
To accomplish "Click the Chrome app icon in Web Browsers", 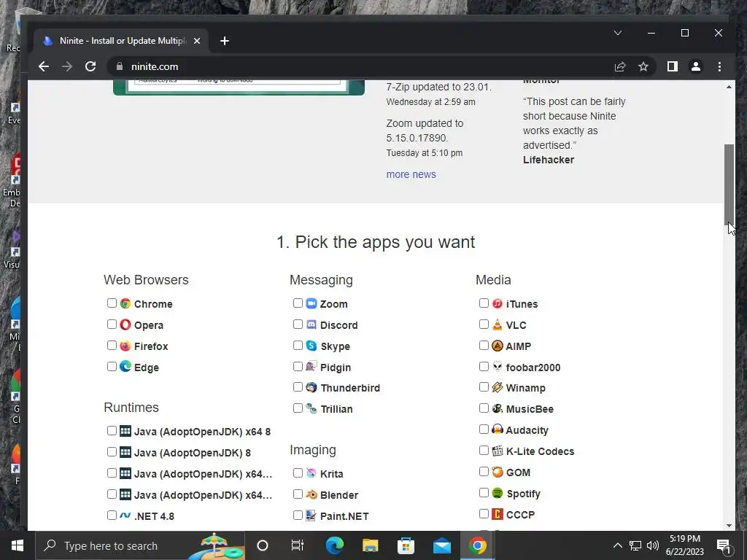I will pyautogui.click(x=125, y=303).
